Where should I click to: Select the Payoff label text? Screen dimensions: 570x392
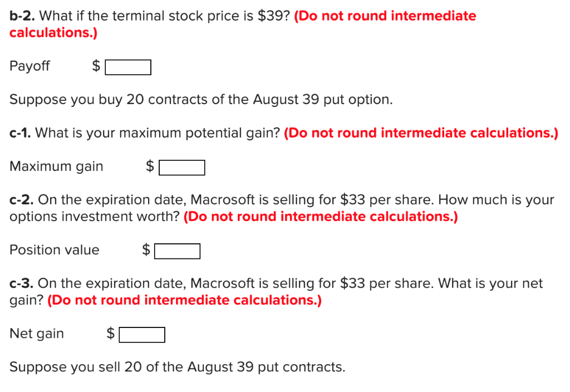point(29,66)
